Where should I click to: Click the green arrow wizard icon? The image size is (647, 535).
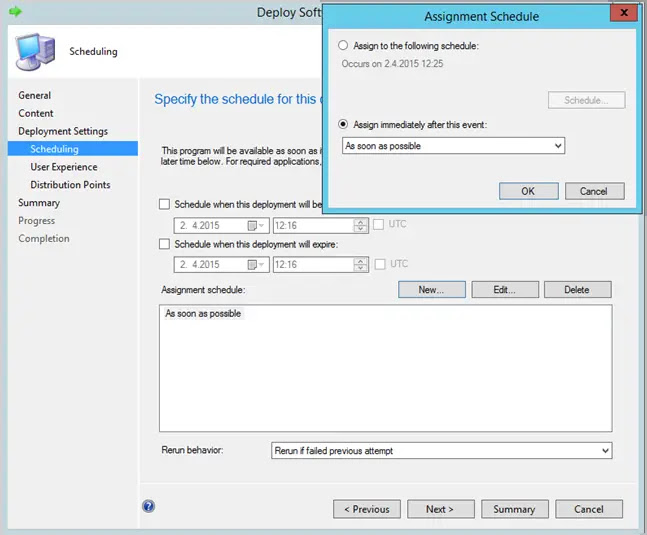(x=15, y=12)
